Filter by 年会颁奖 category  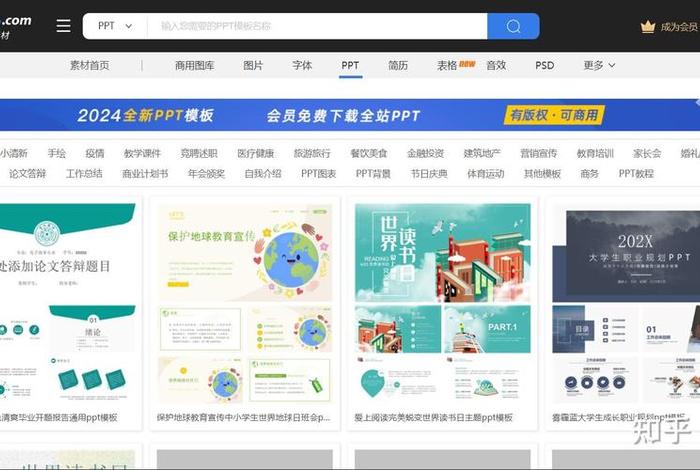point(206,173)
